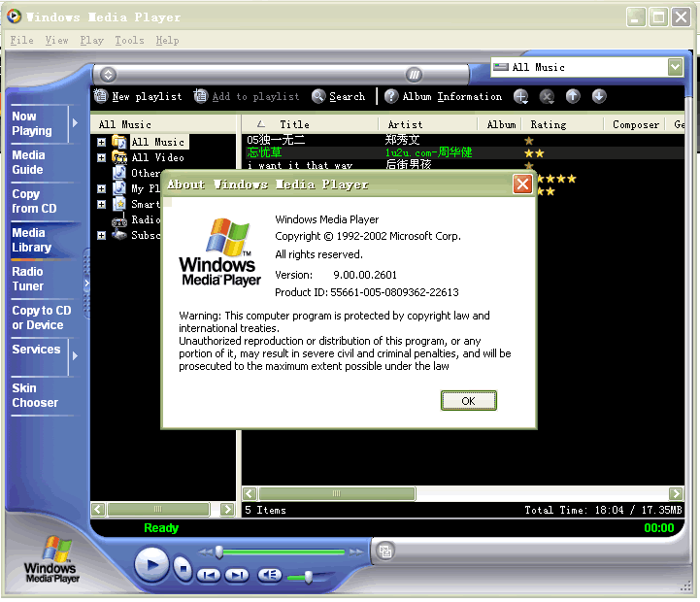Click the Play button

[x=151, y=564]
